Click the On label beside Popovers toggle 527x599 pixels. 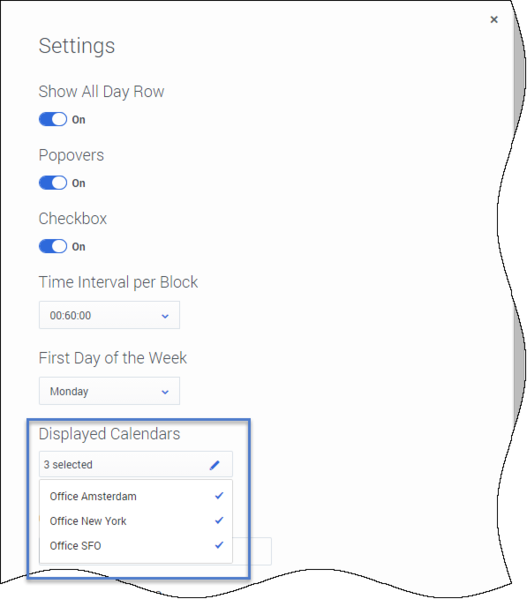[x=79, y=183]
